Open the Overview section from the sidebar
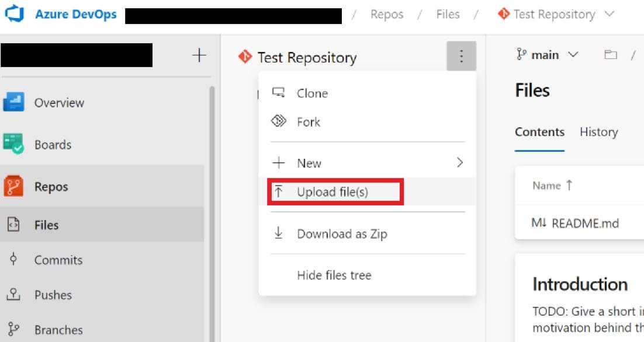Screen dimensions: 644x342 pos(58,103)
